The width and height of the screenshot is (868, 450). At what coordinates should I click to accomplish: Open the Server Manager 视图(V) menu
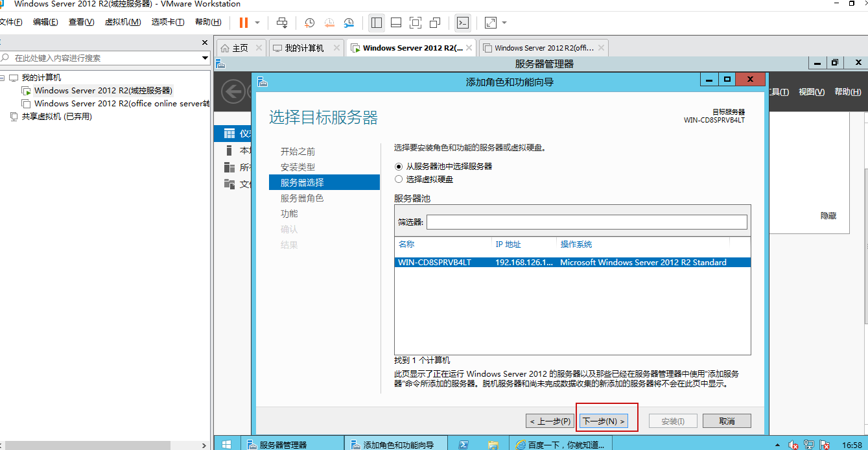(x=812, y=92)
